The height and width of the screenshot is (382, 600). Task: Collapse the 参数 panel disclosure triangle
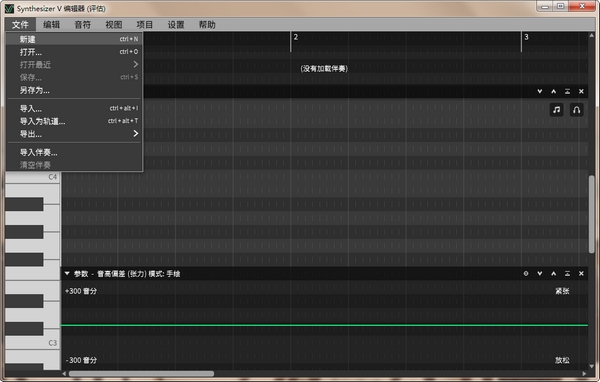tap(67, 273)
